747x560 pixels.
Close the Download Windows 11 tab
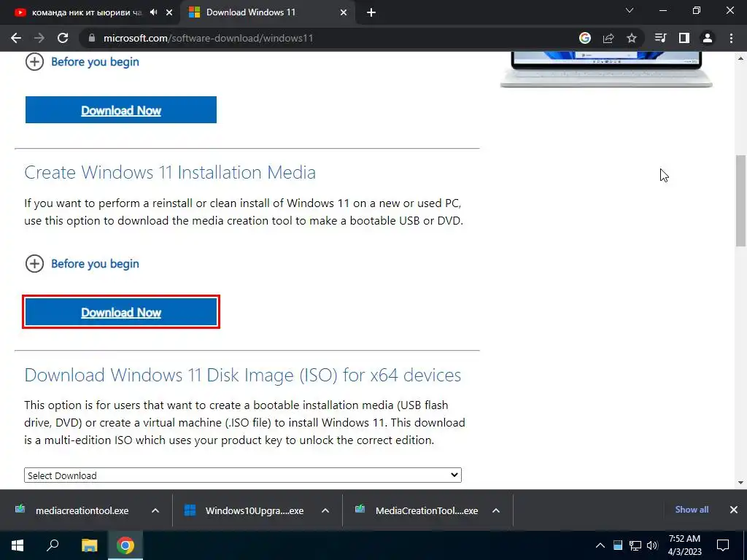(x=344, y=12)
